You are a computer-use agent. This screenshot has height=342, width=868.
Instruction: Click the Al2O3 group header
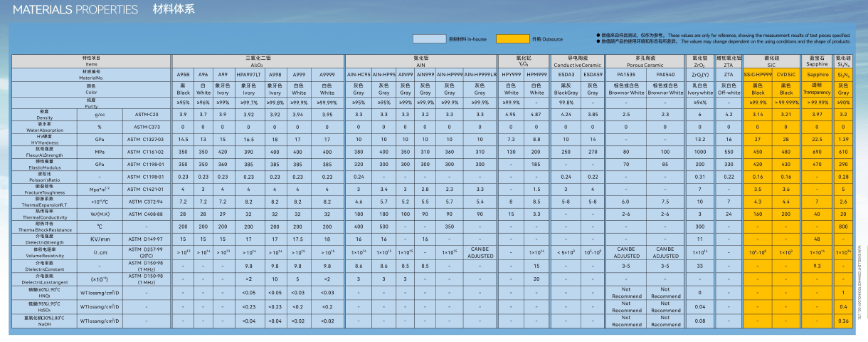(x=258, y=61)
